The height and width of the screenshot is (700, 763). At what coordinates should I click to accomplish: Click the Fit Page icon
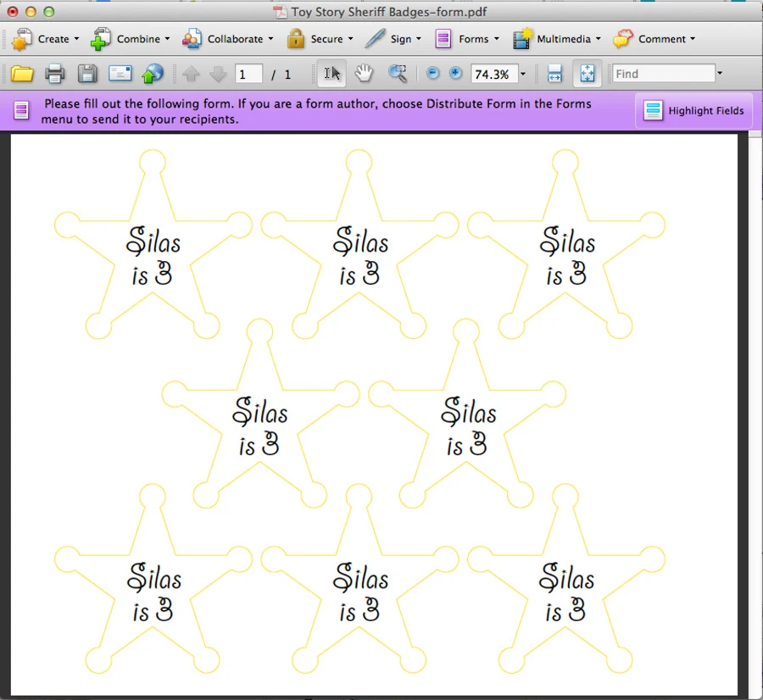(588, 74)
